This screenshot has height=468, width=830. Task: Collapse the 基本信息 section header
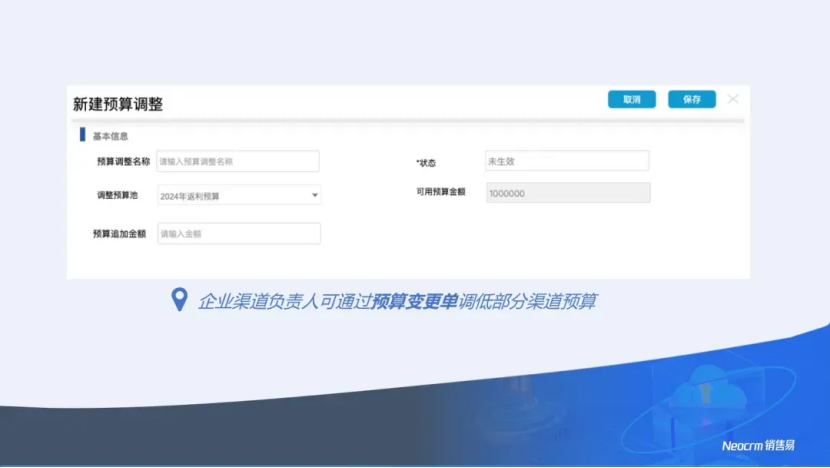tap(110, 136)
